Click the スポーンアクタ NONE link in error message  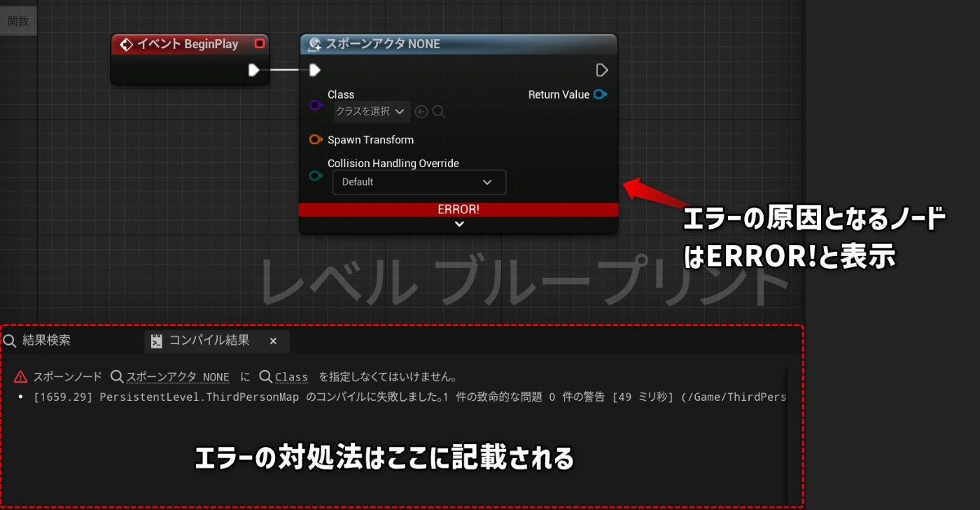tap(177, 376)
